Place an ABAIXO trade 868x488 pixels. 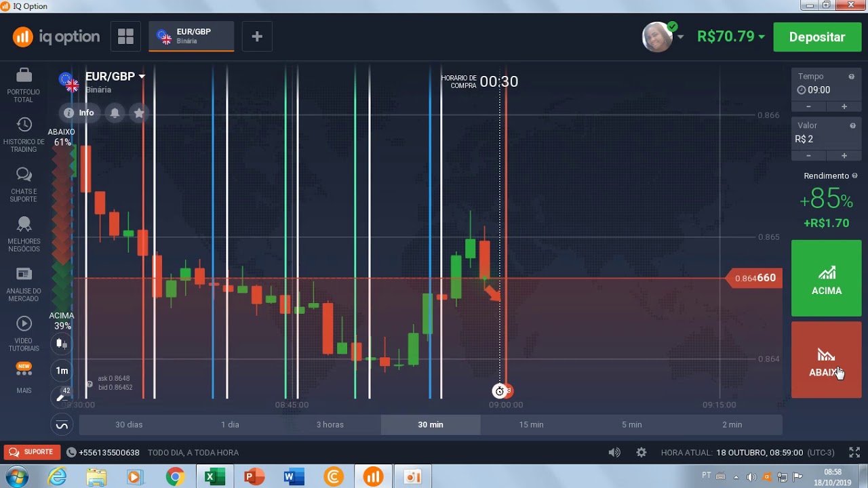tap(826, 360)
